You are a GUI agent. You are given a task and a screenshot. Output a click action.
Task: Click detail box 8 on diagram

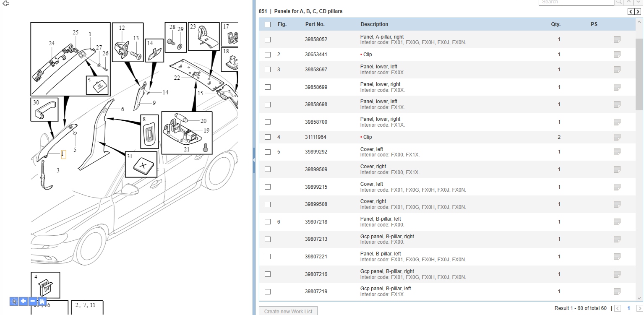click(149, 131)
